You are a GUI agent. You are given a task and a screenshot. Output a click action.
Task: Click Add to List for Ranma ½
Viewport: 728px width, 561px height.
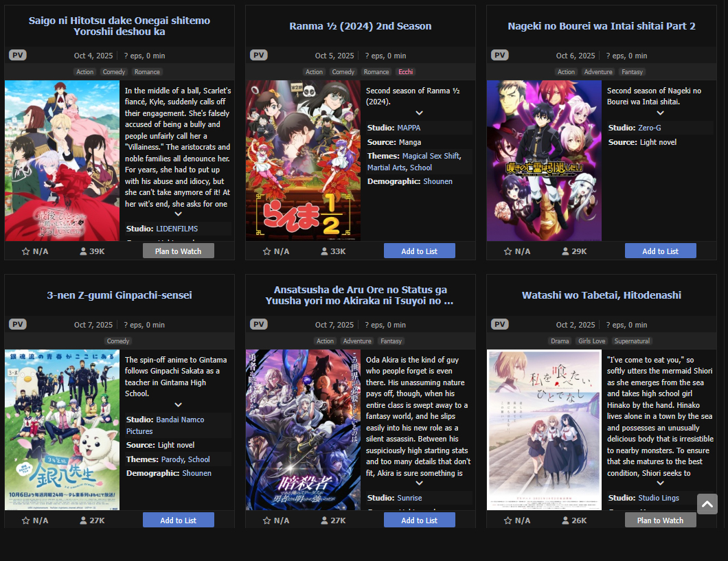tap(419, 251)
